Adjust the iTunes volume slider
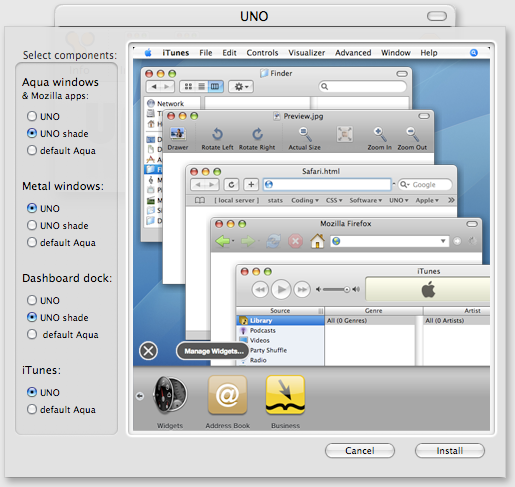This screenshot has height=487, width=515. pyautogui.click(x=337, y=289)
